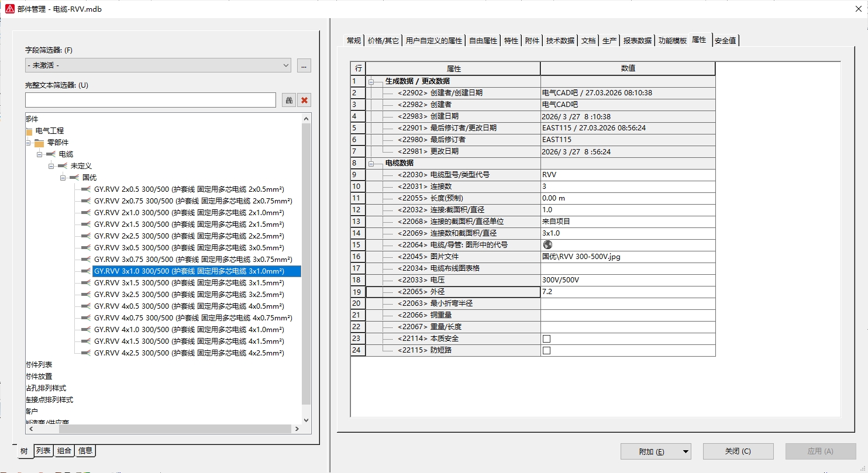Open the 附加 button dropdown arrow

(685, 451)
